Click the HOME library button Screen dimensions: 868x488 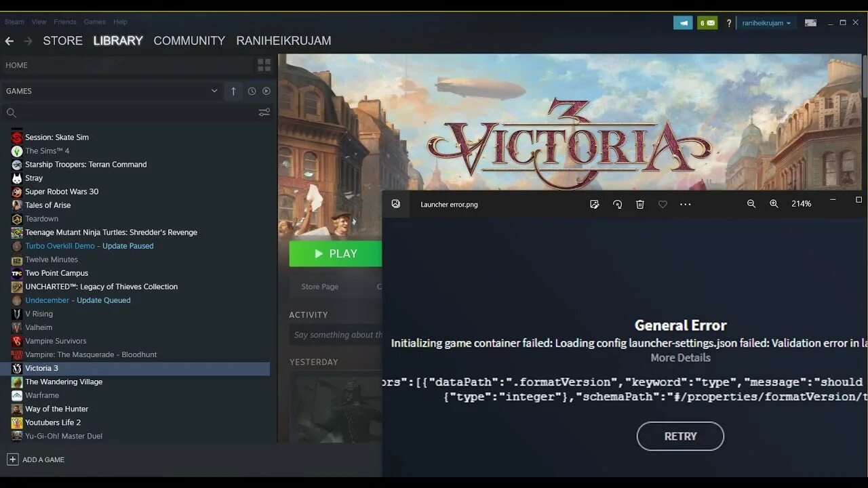pyautogui.click(x=126, y=65)
